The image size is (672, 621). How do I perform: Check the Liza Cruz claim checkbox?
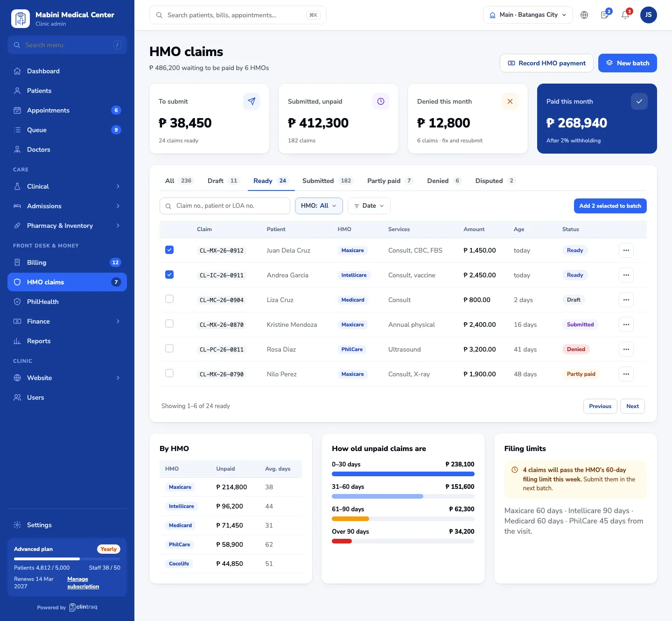pos(169,299)
